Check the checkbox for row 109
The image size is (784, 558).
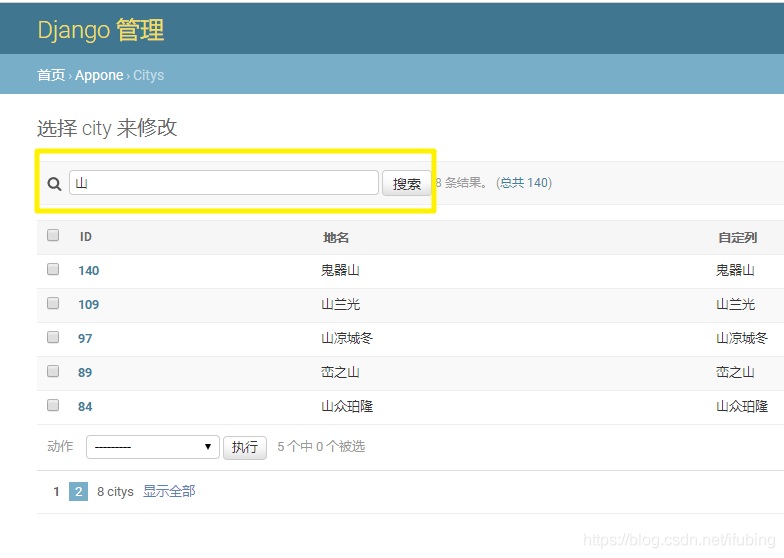53,303
